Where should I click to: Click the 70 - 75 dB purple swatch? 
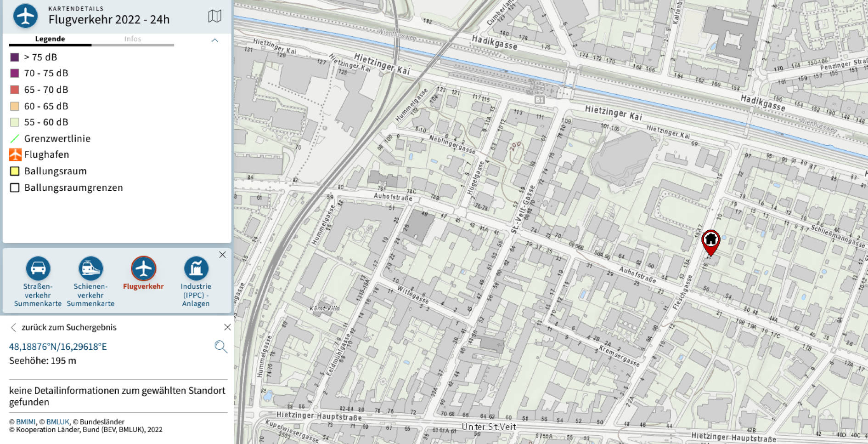tap(15, 73)
